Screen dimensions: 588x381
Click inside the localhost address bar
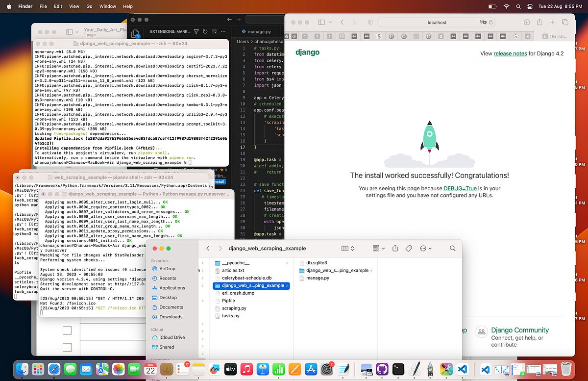pos(436,22)
